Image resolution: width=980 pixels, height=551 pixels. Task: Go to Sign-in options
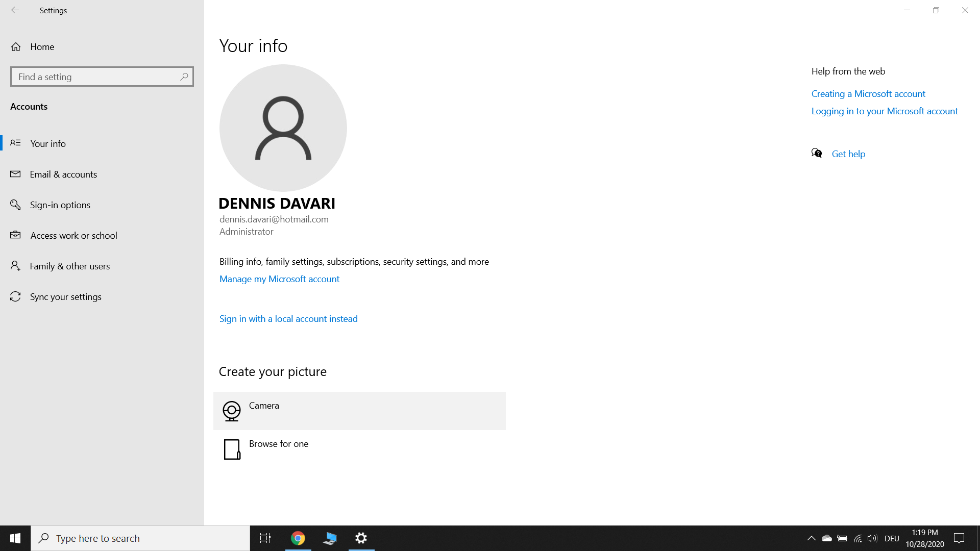pos(60,205)
